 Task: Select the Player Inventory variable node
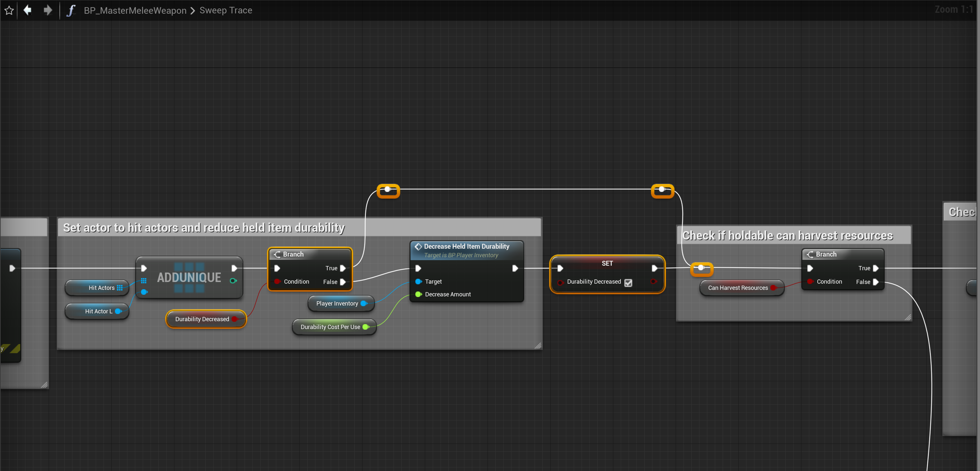click(x=336, y=303)
